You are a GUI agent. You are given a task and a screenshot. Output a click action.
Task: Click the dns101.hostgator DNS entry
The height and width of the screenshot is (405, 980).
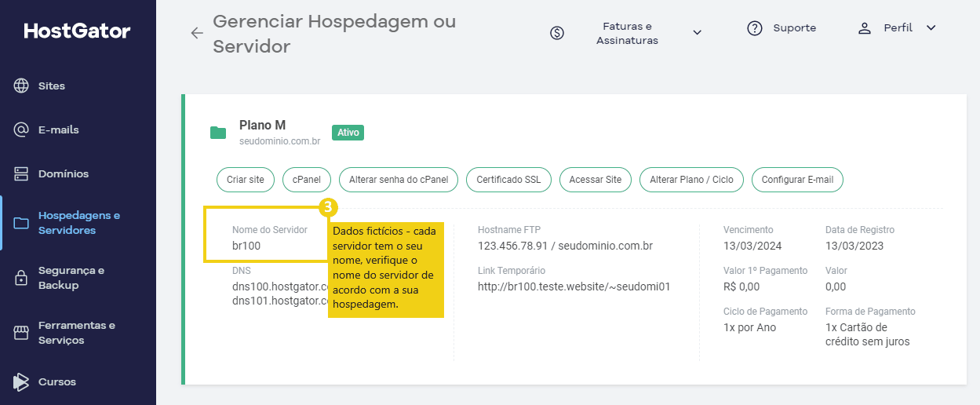(280, 301)
